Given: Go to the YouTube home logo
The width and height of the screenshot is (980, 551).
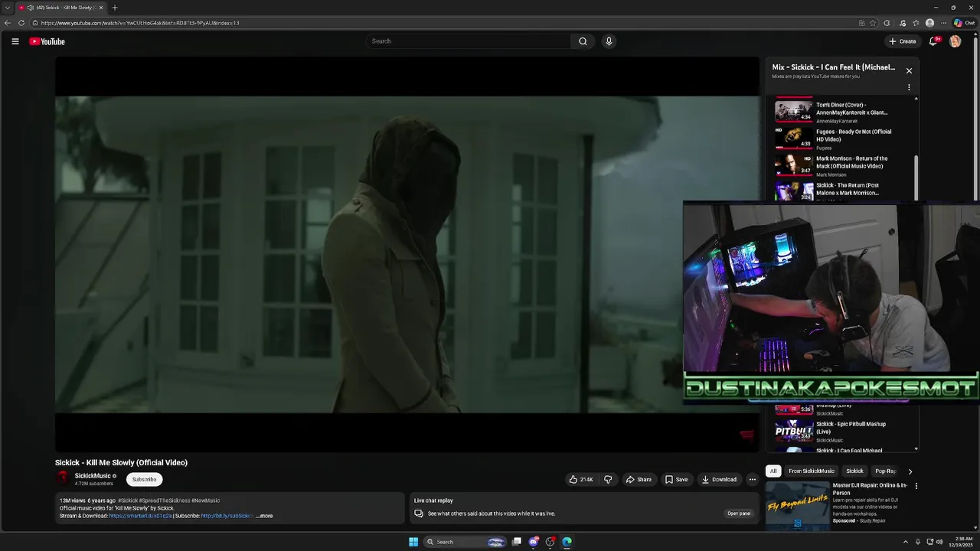Looking at the screenshot, I should [x=47, y=41].
